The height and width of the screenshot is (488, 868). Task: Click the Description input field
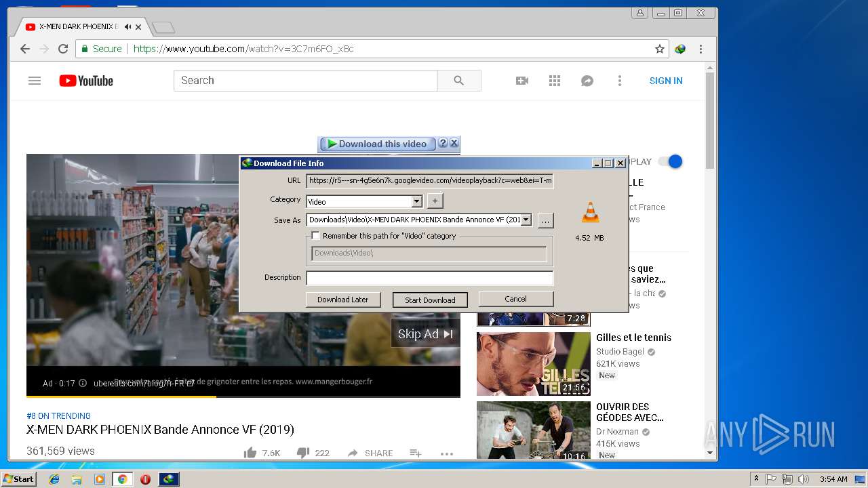430,278
